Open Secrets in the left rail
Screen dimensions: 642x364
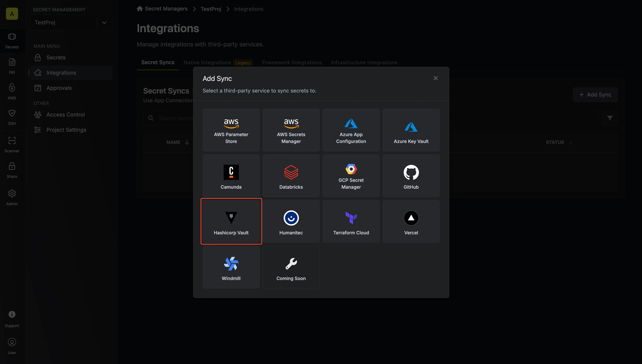point(12,41)
